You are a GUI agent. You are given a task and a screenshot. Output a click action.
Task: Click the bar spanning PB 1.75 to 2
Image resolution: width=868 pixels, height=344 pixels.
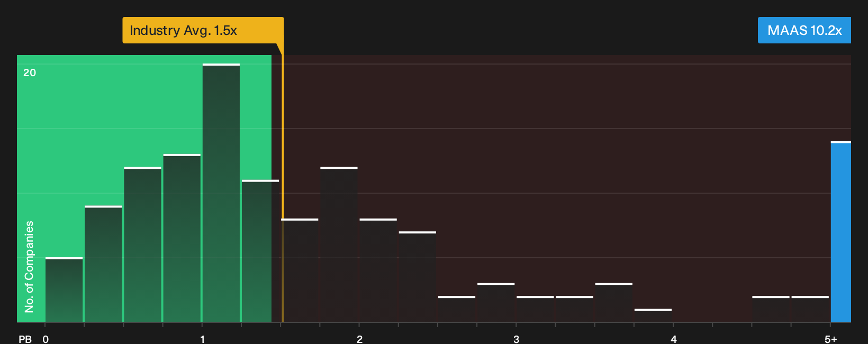tap(339, 245)
